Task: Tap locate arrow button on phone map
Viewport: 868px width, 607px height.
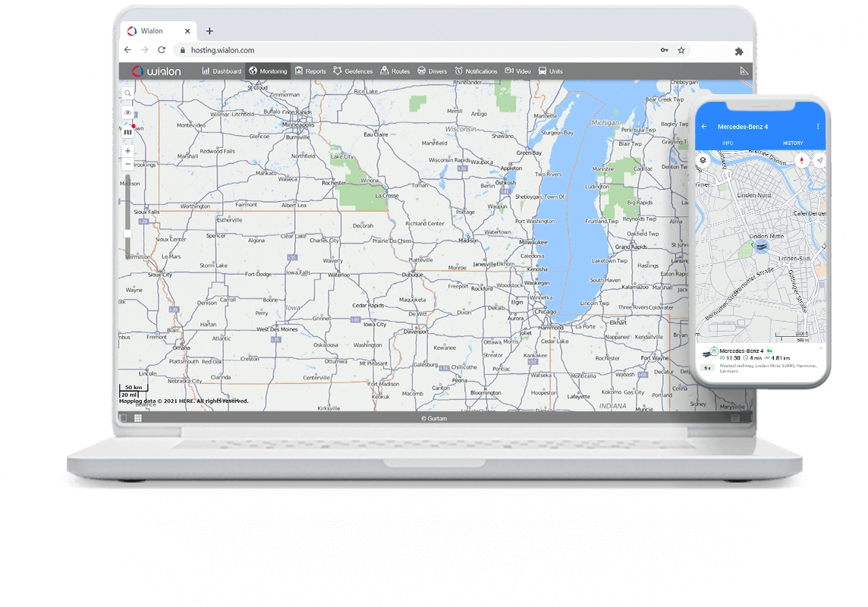Action: click(x=820, y=160)
